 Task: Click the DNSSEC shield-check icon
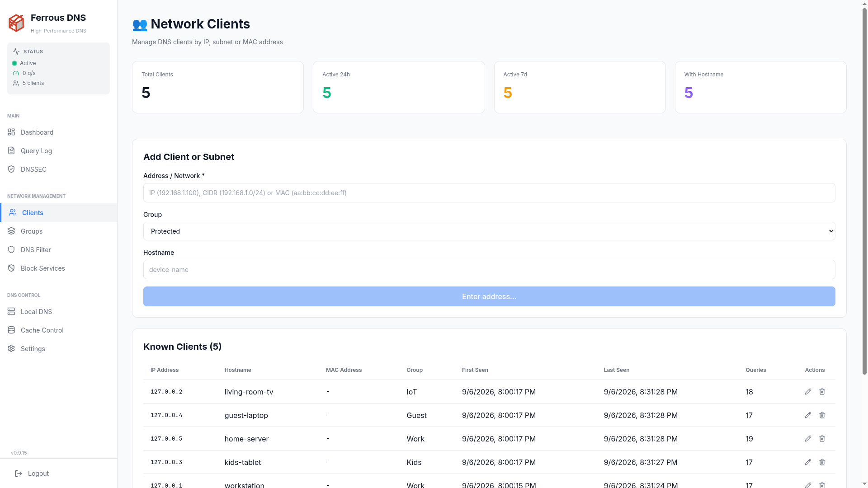point(11,169)
